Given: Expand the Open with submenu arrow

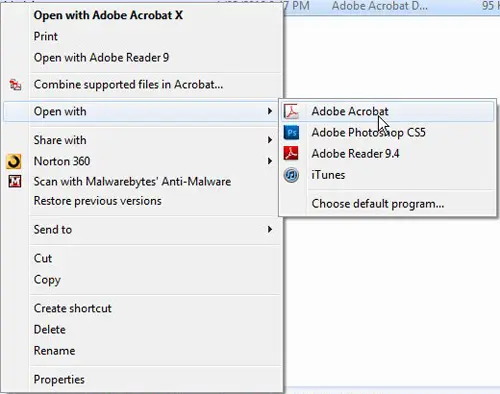Looking at the screenshot, I should pos(270,111).
